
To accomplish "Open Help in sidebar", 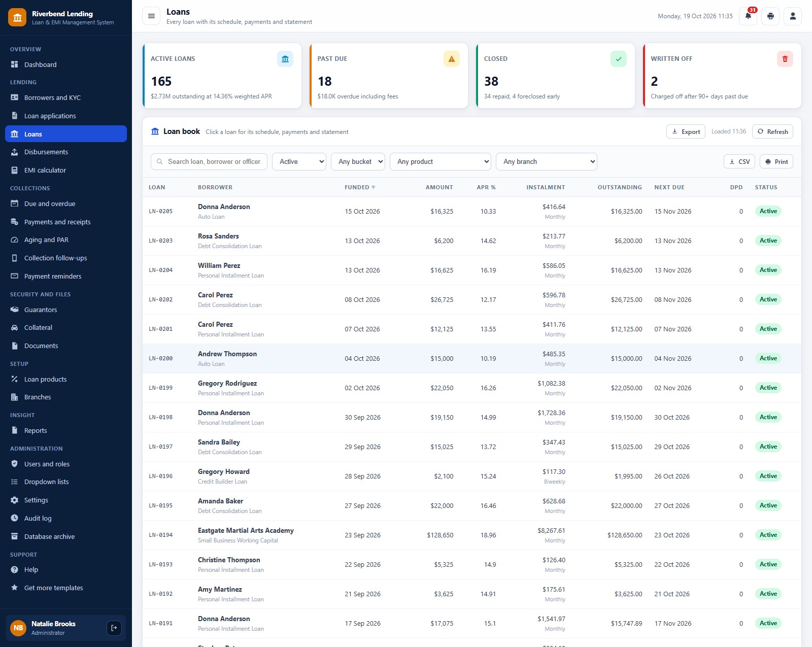I will click(x=66, y=569).
